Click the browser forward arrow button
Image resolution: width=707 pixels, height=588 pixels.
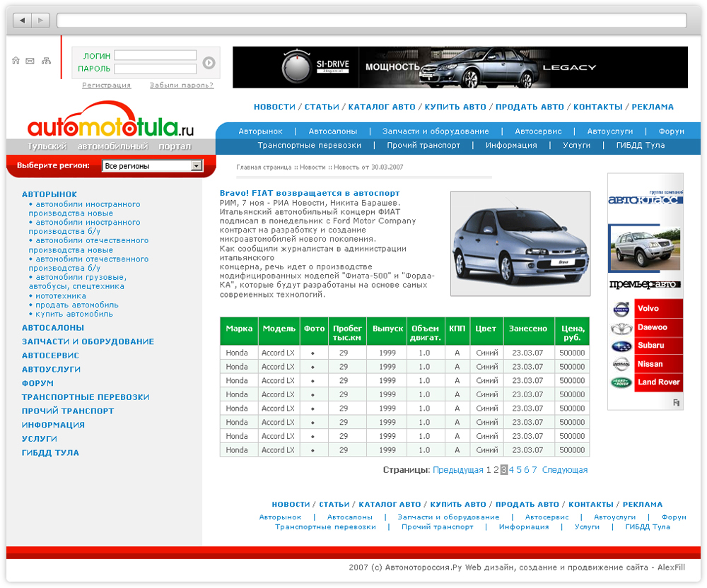coord(40,20)
